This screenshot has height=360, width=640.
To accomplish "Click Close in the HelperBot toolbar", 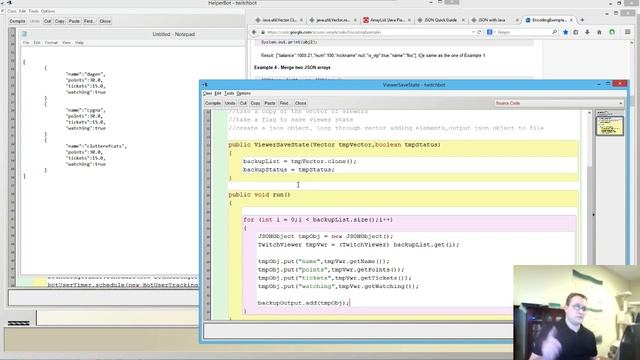I will (105, 21).
